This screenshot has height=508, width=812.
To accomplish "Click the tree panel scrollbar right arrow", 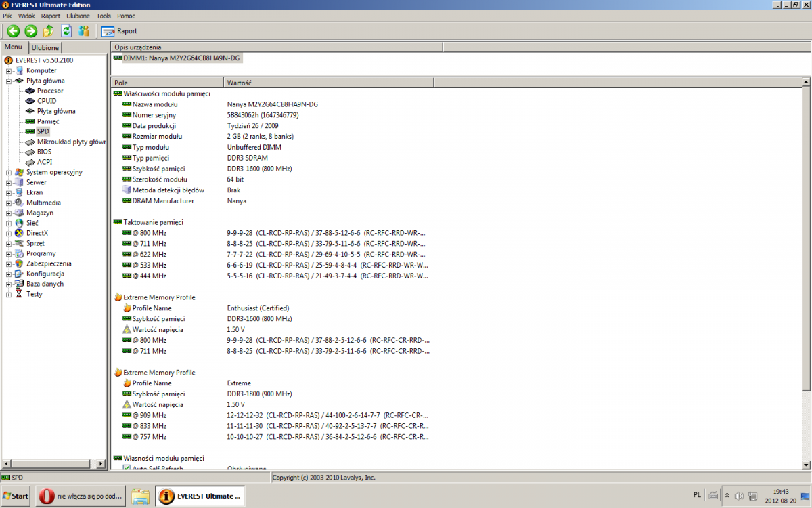I will pyautogui.click(x=101, y=465).
